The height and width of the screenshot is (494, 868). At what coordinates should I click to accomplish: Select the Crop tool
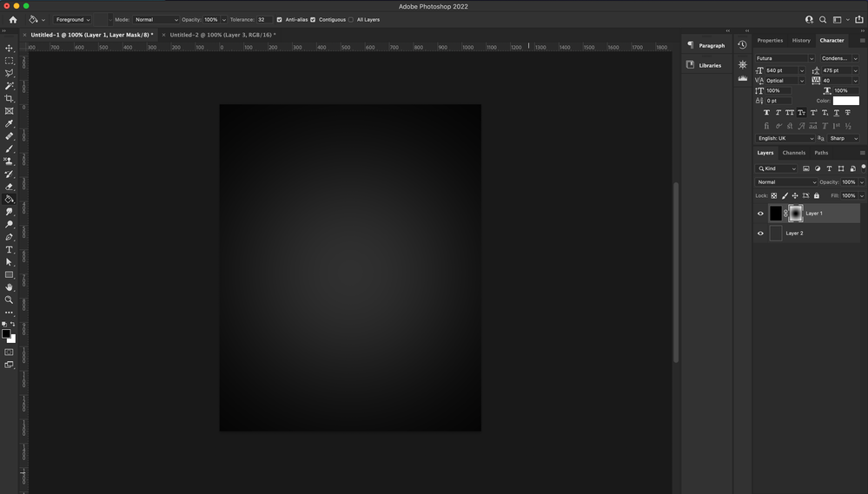click(x=9, y=98)
